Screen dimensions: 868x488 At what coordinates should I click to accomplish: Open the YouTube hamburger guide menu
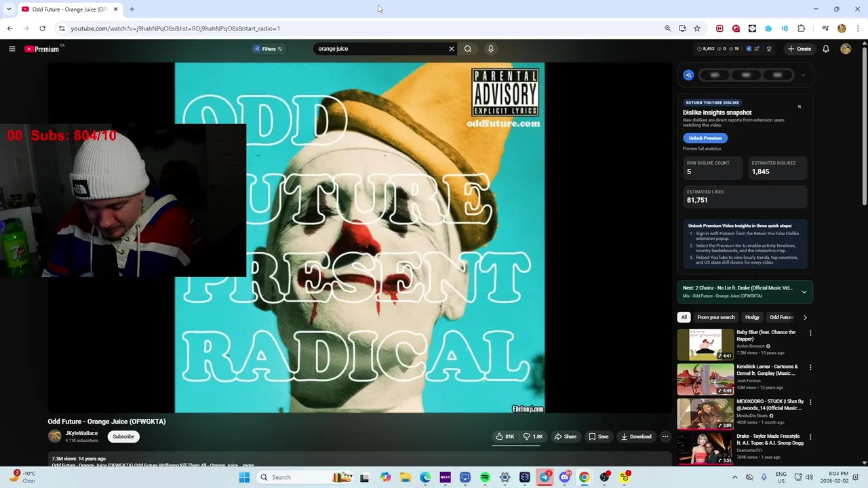tap(12, 49)
